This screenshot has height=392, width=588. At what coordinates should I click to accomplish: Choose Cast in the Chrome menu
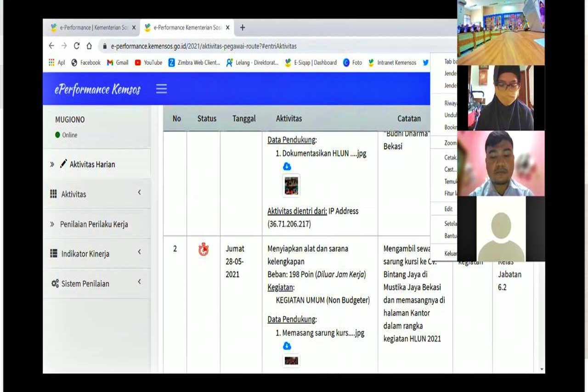coord(450,169)
